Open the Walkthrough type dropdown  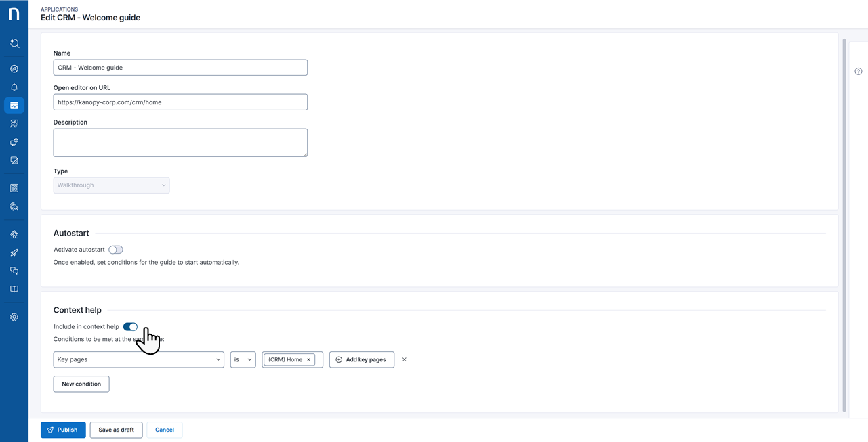point(111,185)
